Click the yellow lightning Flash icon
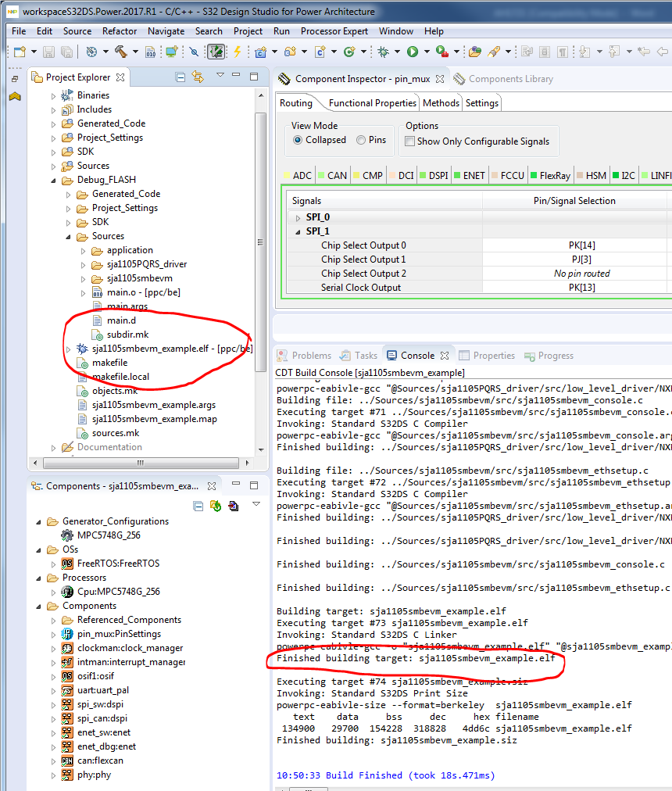Screen dimensions: 672x791 tap(238, 52)
